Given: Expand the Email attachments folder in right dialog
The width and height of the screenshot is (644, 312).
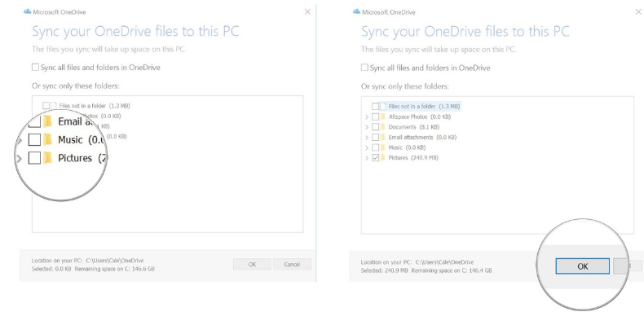Looking at the screenshot, I should click(367, 138).
